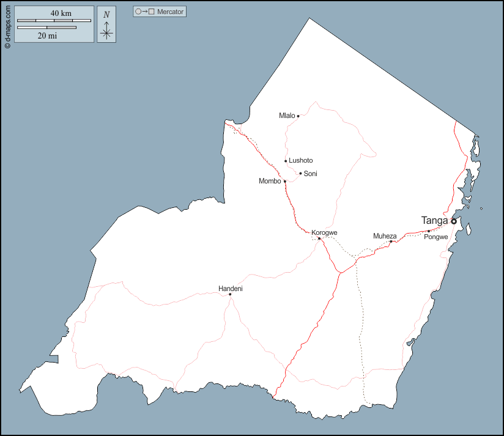Click the Pongwe town dot marker
The width and height of the screenshot is (504, 436).
[x=429, y=231]
